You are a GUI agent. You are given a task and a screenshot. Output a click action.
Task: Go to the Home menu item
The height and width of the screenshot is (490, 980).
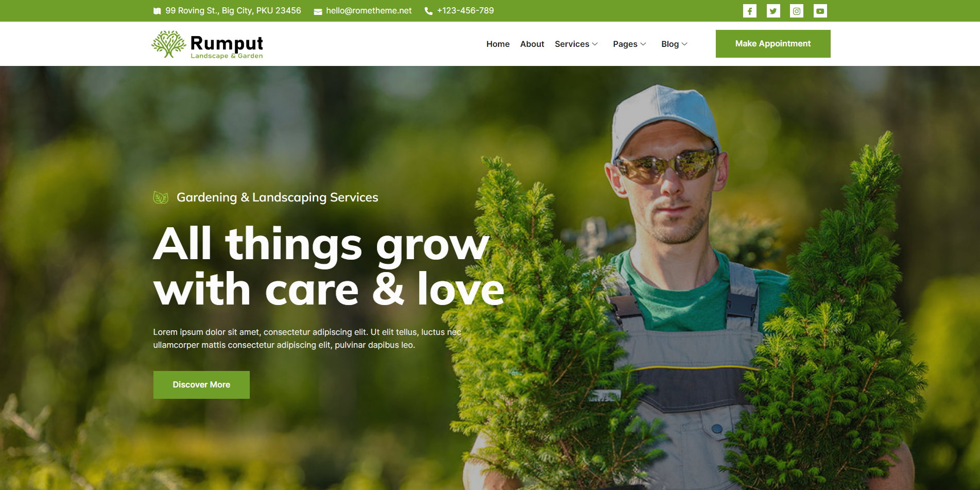498,44
